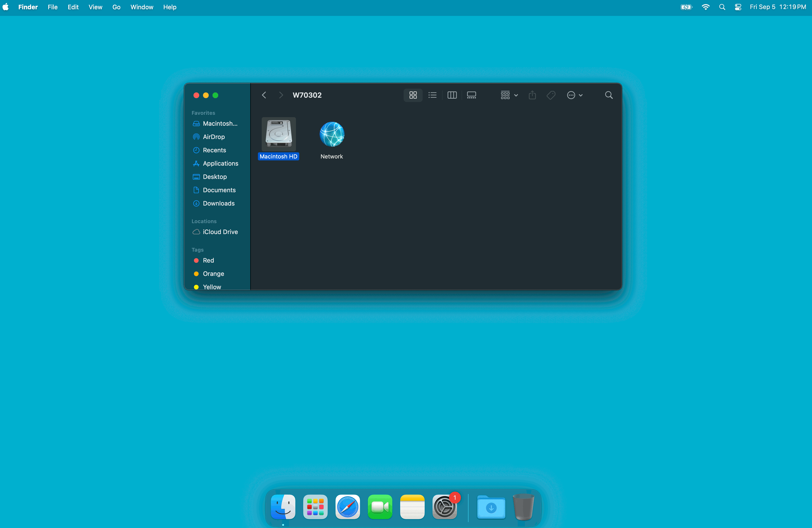Open the group-by dropdown in toolbar
Screen dimensions: 812x528
point(509,95)
